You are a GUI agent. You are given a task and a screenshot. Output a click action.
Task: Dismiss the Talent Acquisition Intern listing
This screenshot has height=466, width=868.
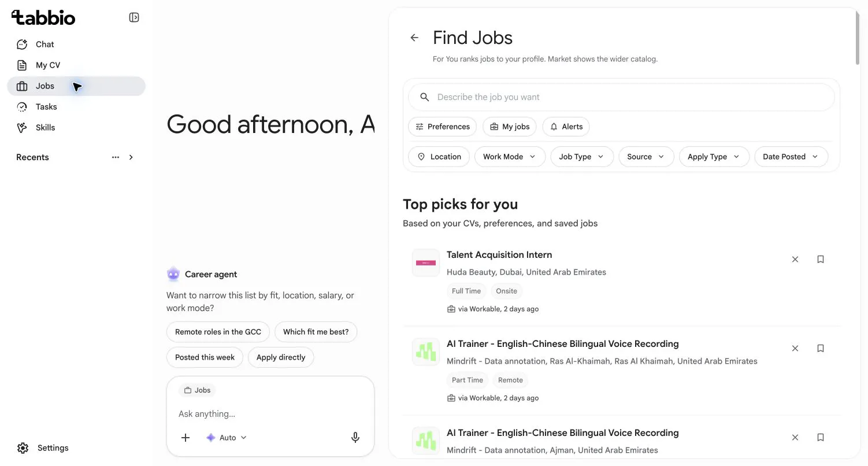(x=795, y=259)
